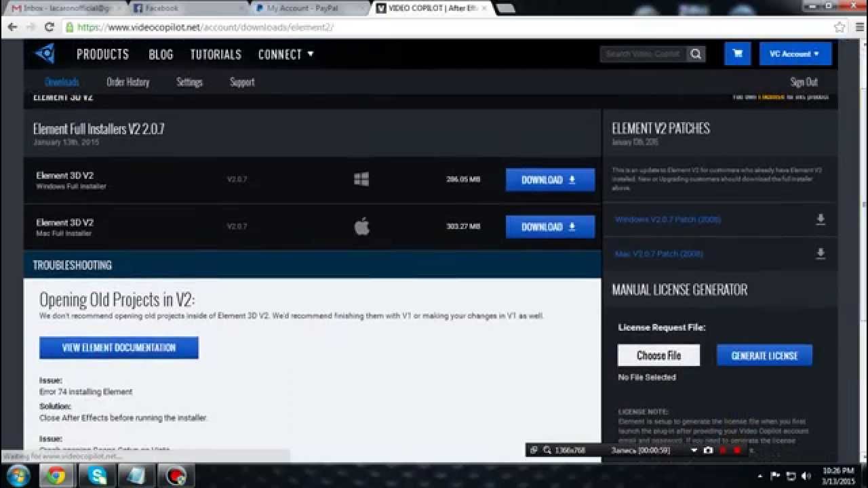Click the browser forward arrow
Viewport: 868px width, 488px height.
click(x=31, y=27)
